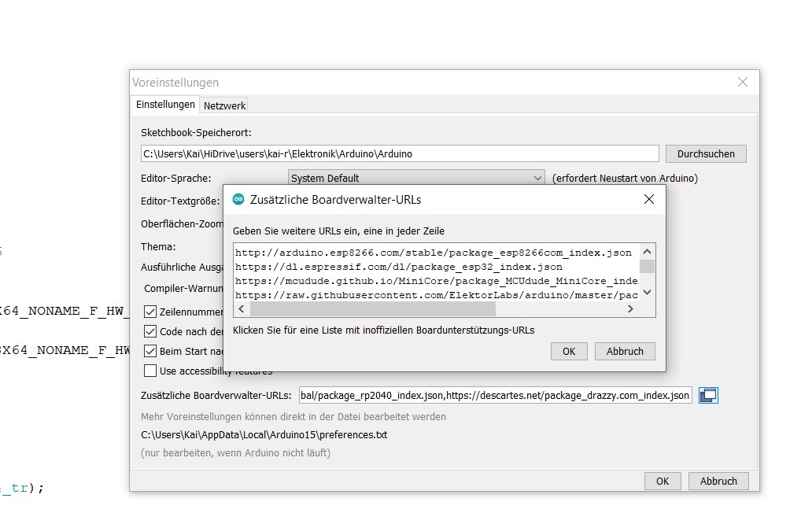Toggle the Beim Start checkbox
Image resolution: width=812 pixels, height=513 pixels.
point(150,351)
